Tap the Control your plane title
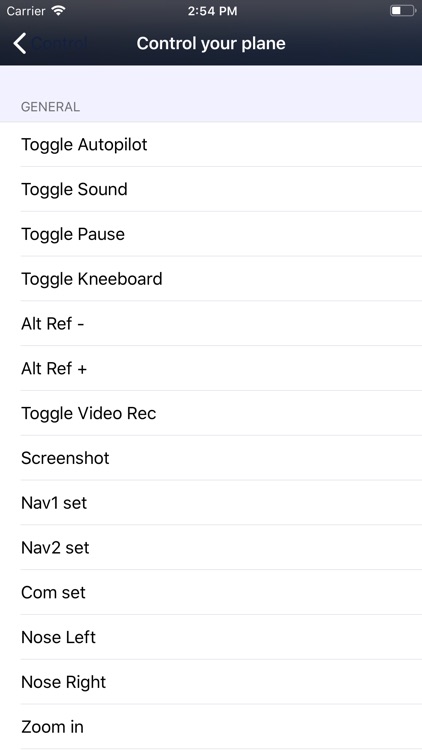The height and width of the screenshot is (750, 422). pos(211,44)
